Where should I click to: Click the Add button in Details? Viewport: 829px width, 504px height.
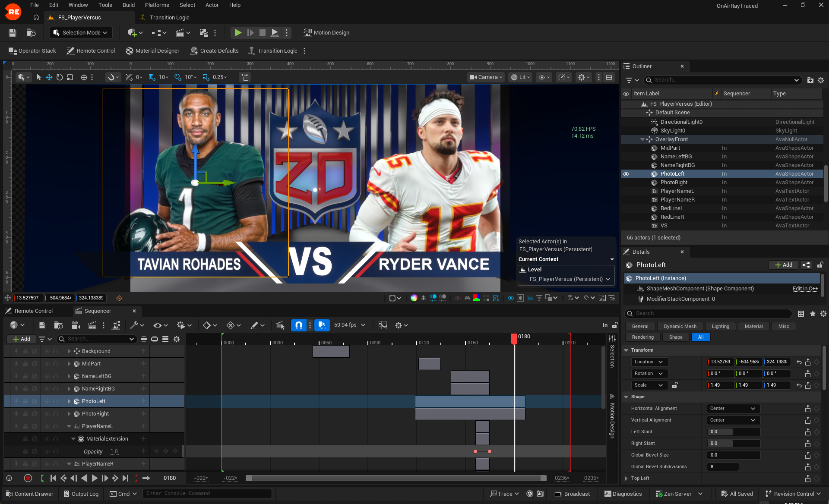click(783, 265)
